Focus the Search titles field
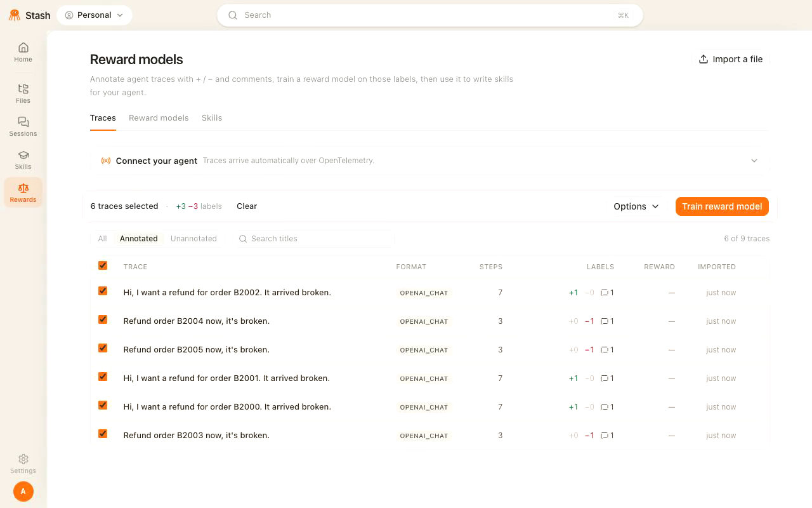 tap(315, 239)
